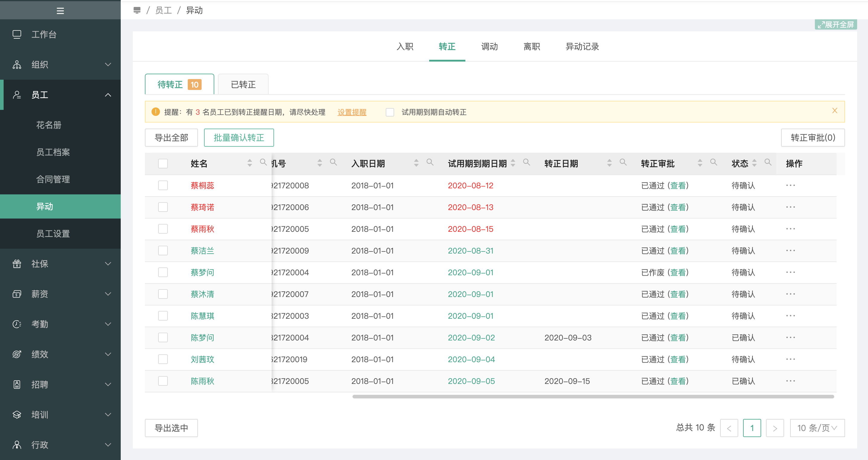
Task: Search the 转正日期 column
Action: pyautogui.click(x=623, y=162)
